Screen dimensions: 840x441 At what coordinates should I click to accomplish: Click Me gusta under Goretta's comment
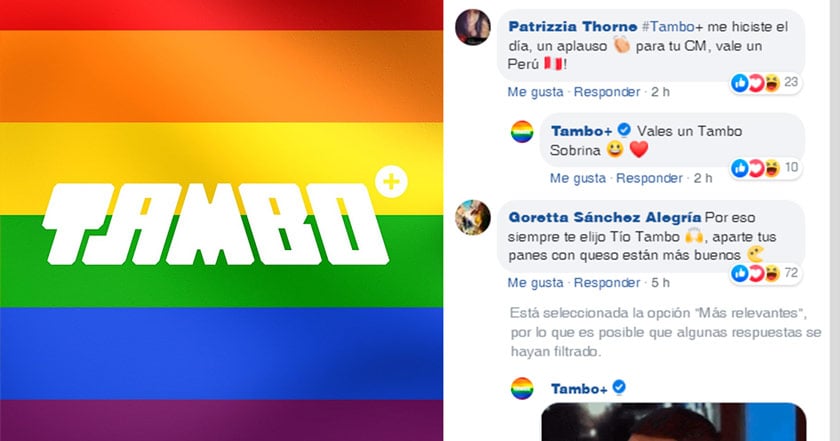coord(535,283)
